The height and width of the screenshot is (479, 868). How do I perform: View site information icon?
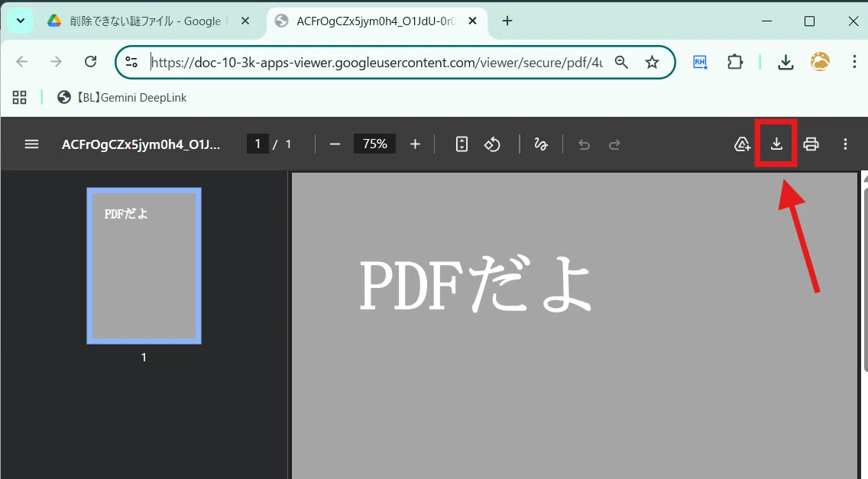(x=131, y=62)
